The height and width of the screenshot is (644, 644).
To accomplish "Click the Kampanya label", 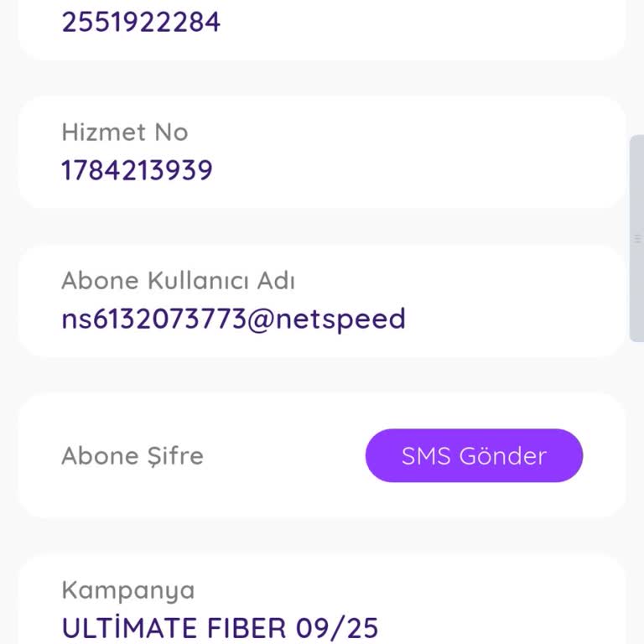I will tap(127, 590).
